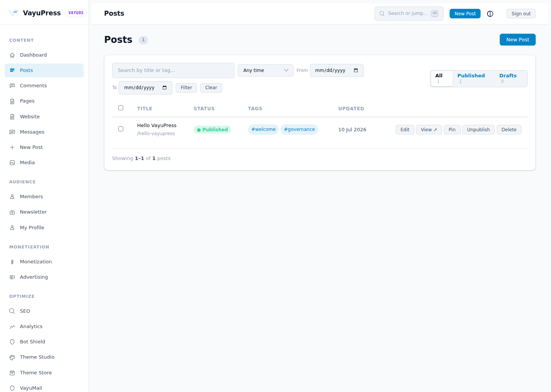Click the /hello-vayupress slug text

tap(156, 134)
